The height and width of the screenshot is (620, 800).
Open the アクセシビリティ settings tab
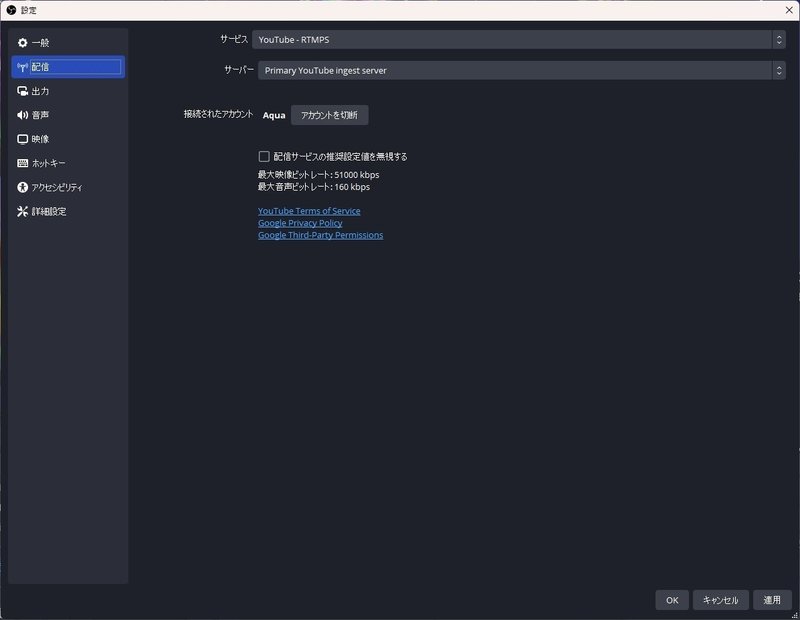tap(68, 187)
